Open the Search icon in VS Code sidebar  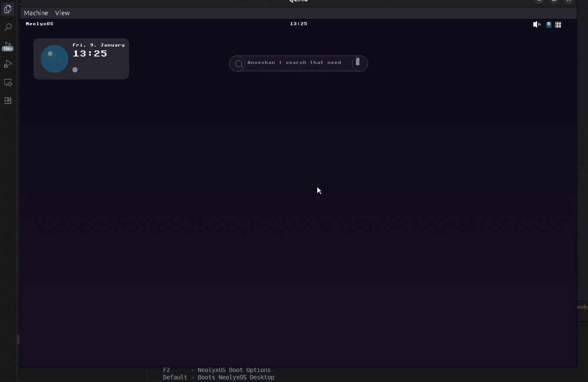tap(8, 27)
